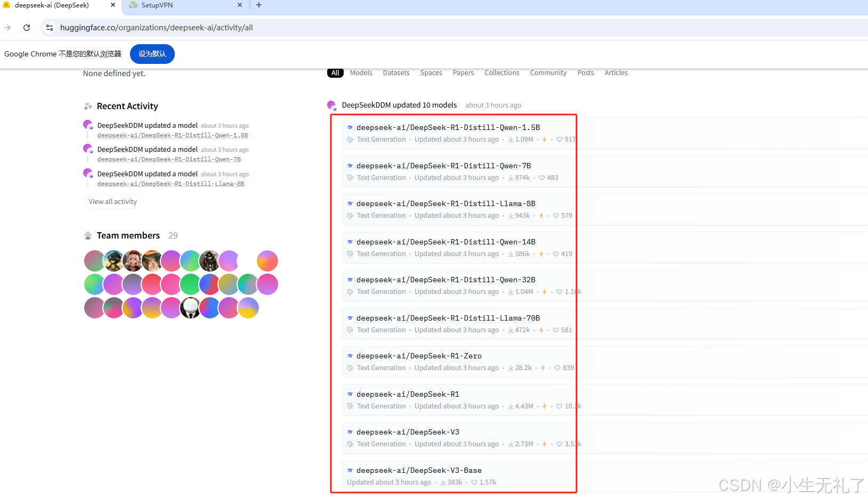Select the Community activity filter
This screenshot has width=868, height=500.
548,73
